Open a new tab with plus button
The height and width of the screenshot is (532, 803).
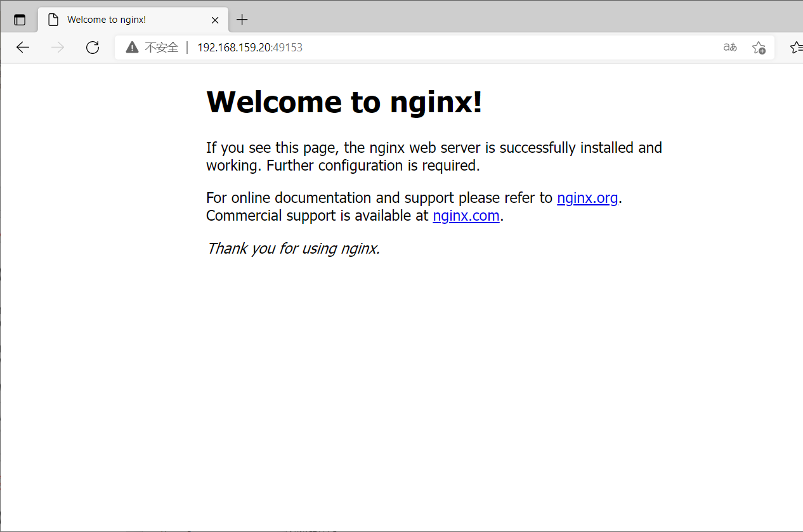coord(242,20)
